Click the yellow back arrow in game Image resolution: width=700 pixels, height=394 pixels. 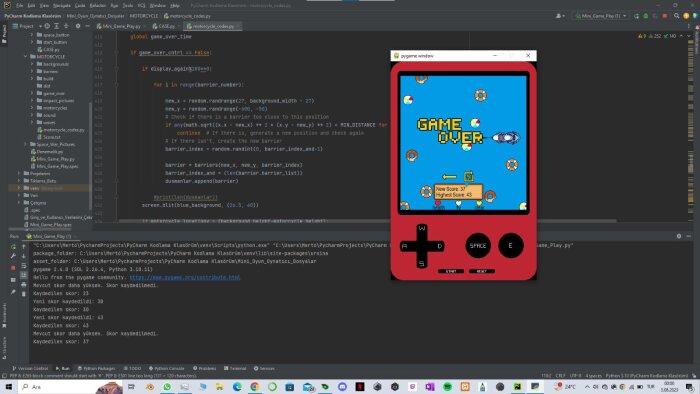pos(449,177)
